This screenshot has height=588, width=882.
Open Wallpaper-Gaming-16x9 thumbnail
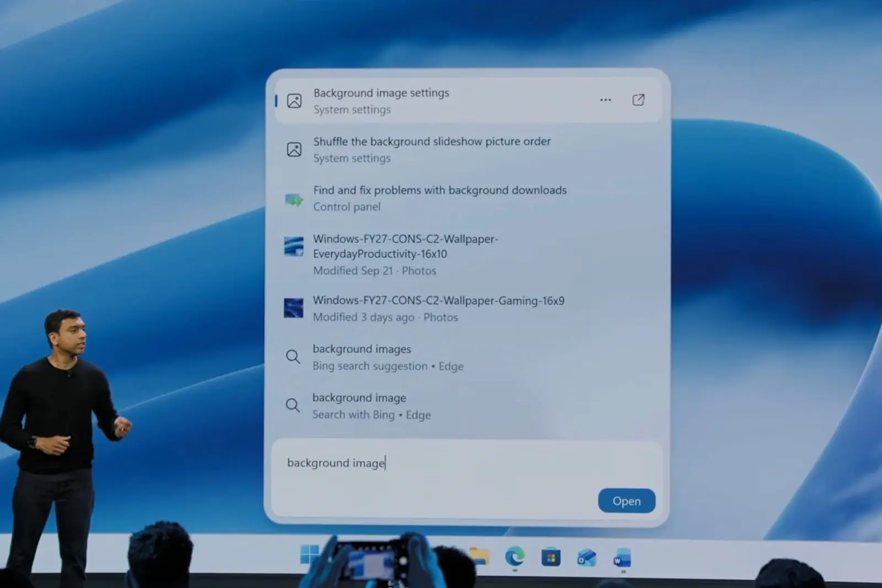coord(294,308)
